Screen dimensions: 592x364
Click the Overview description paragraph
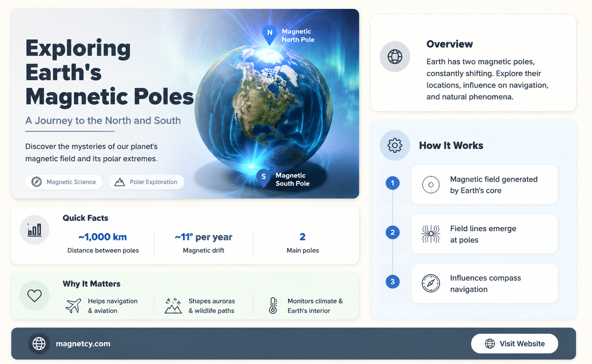pyautogui.click(x=487, y=79)
